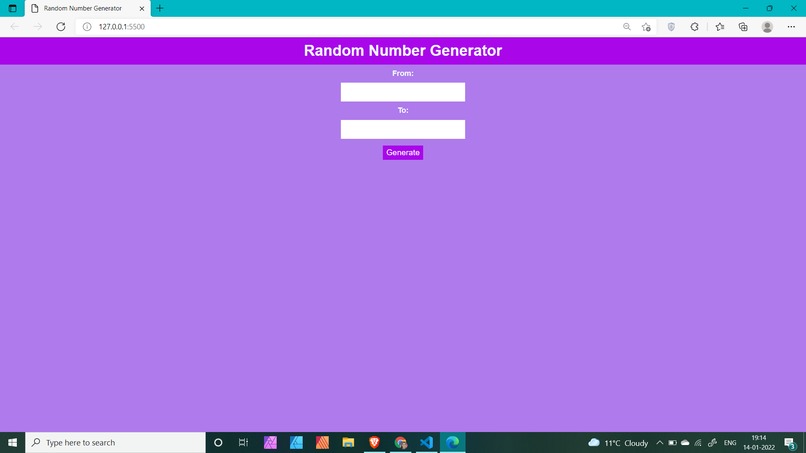Open the tab actions menu icon
This screenshot has width=806, height=453.
pos(12,8)
